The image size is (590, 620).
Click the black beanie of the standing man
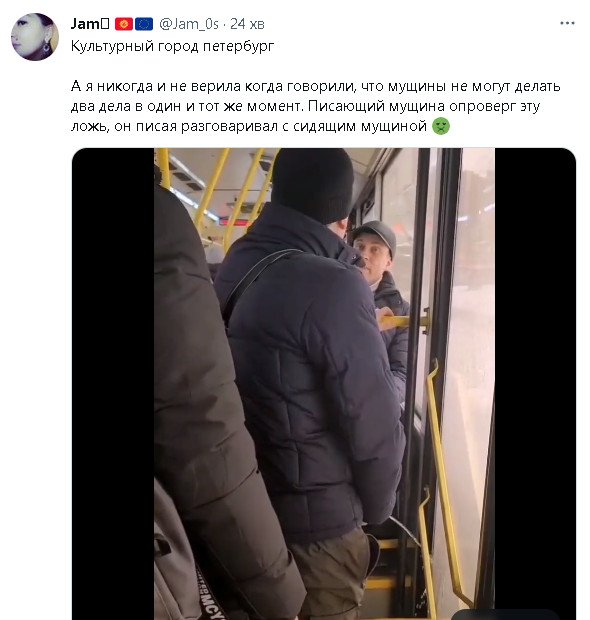point(312,185)
